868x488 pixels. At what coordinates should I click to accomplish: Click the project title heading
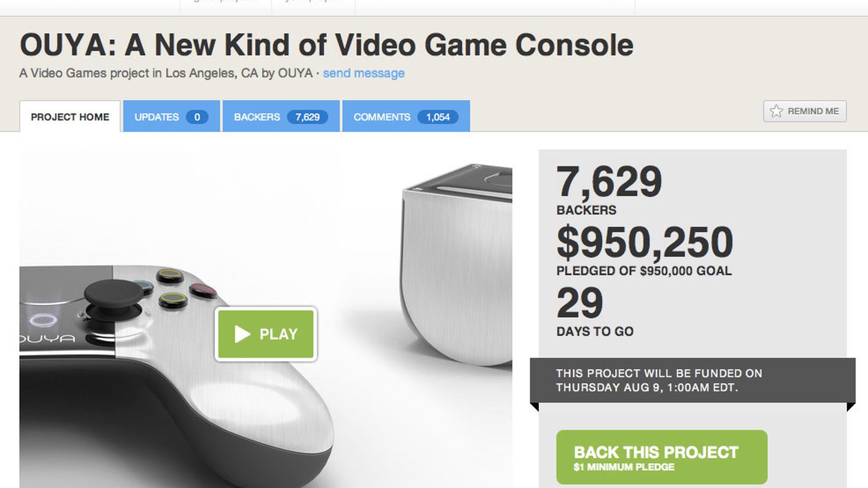[x=327, y=45]
